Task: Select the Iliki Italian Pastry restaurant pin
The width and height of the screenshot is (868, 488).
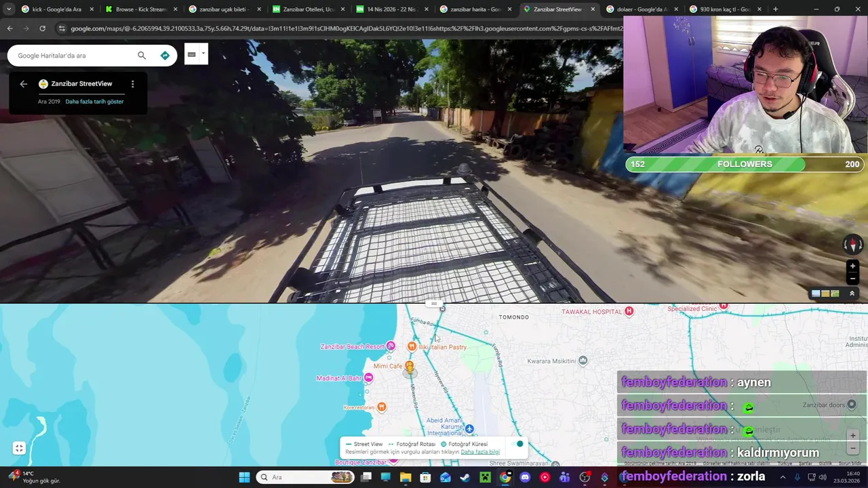Action: 412,346
